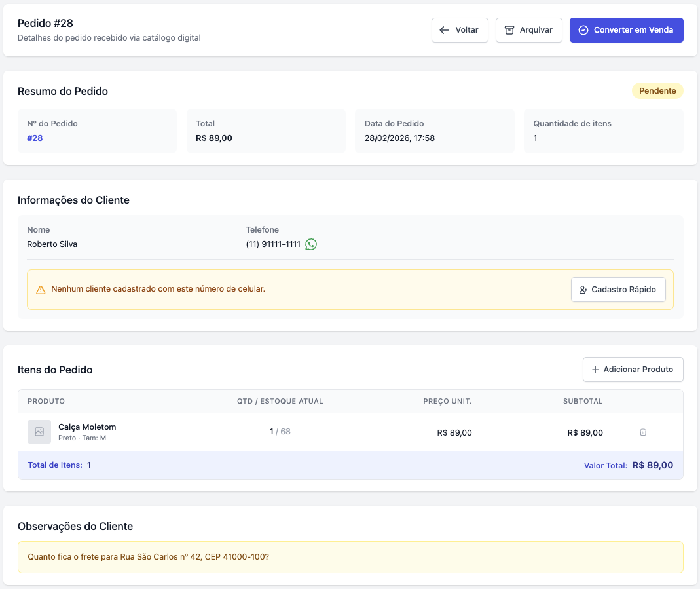Click the SUBTOTAL column header

(x=583, y=401)
